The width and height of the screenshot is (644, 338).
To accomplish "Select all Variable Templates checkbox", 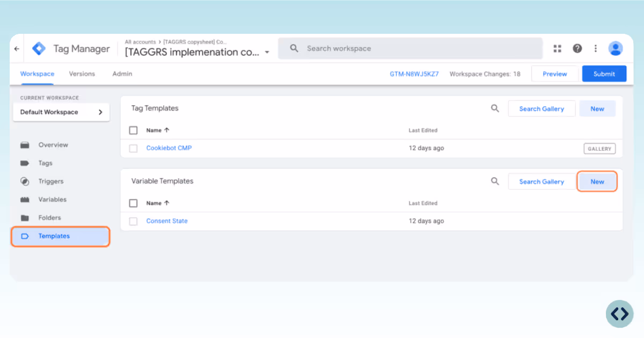I will coord(134,203).
